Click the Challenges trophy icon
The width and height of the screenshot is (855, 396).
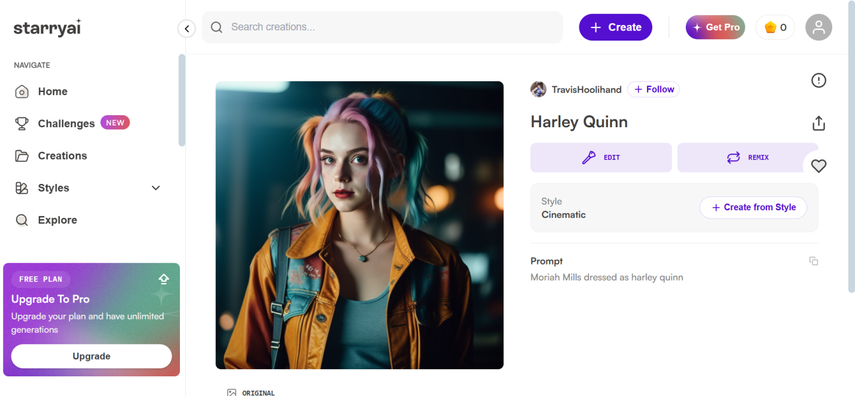coord(21,124)
